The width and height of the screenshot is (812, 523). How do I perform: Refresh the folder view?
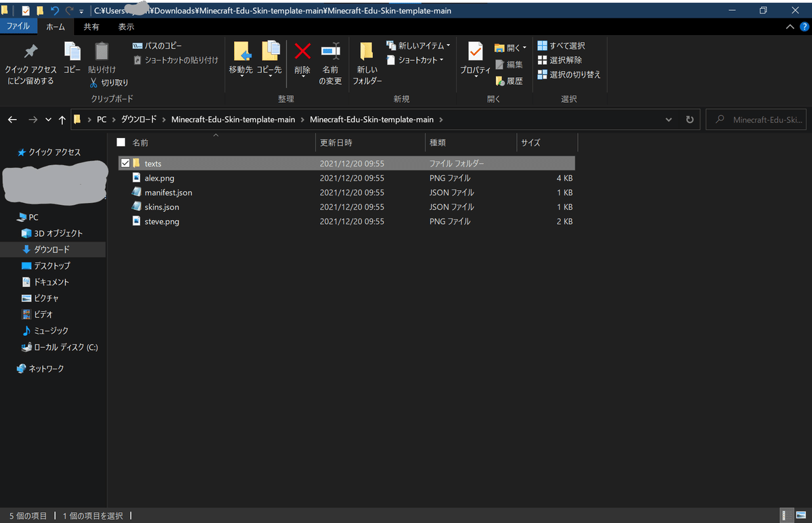[x=690, y=120]
